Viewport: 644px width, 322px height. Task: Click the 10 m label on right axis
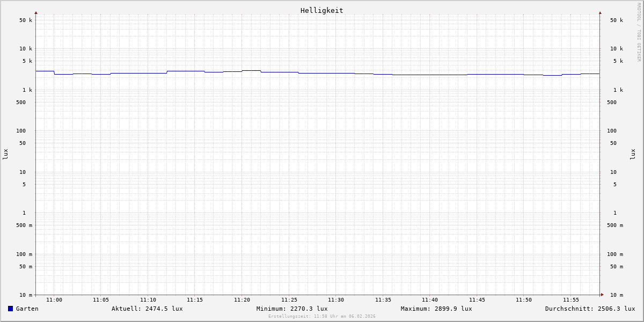(x=616, y=295)
